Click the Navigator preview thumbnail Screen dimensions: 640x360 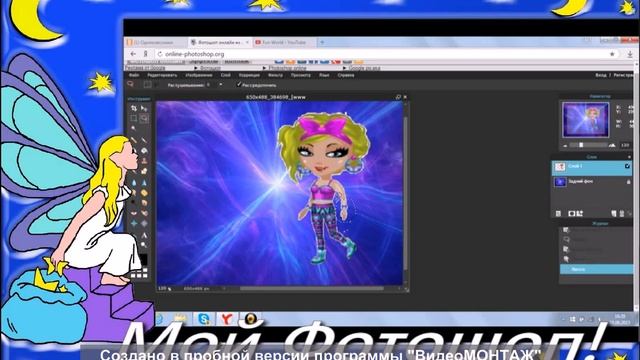585,120
